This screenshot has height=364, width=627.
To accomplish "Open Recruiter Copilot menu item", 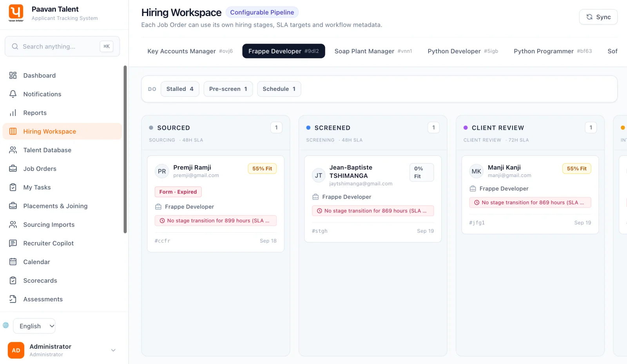I will coord(62,243).
